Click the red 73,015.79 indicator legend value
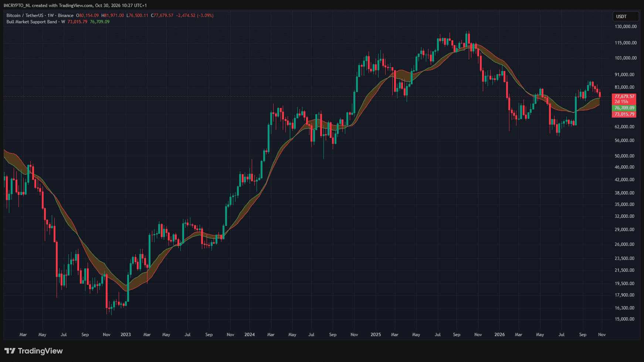This screenshot has height=362, width=644. [77, 22]
